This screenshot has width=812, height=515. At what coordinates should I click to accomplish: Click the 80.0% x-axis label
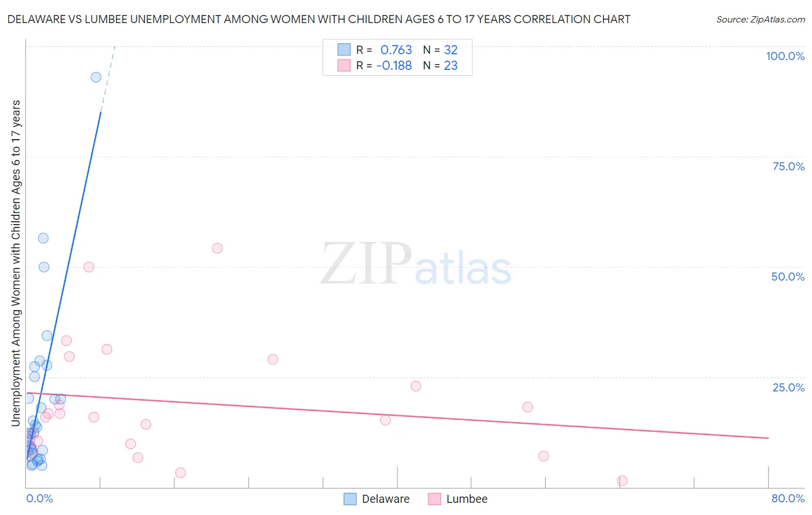click(788, 498)
